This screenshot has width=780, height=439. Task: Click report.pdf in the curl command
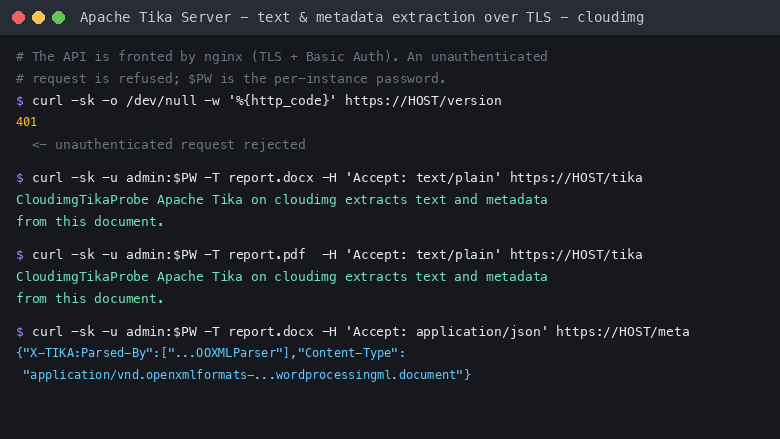(267, 255)
